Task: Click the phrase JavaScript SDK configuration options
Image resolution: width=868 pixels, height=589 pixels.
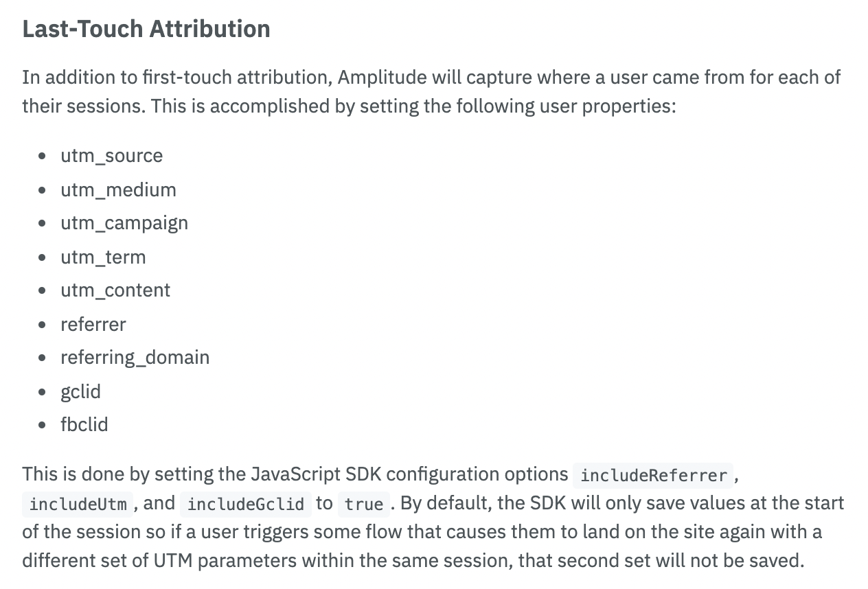Action: (x=410, y=474)
